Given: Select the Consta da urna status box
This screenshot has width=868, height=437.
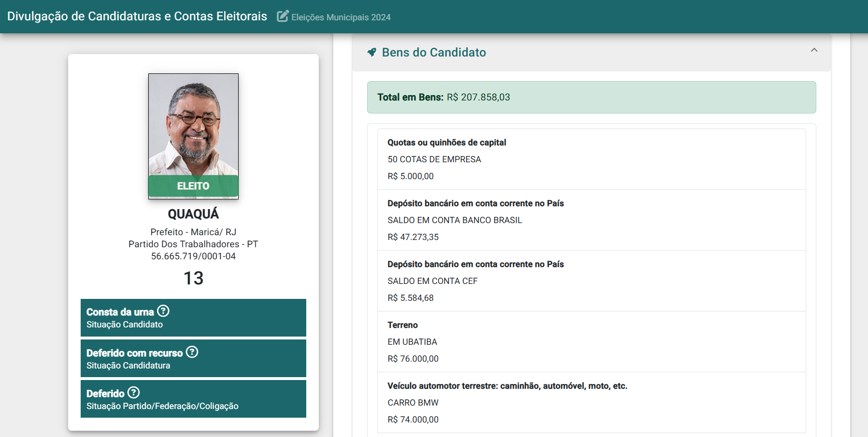Looking at the screenshot, I should (x=193, y=318).
